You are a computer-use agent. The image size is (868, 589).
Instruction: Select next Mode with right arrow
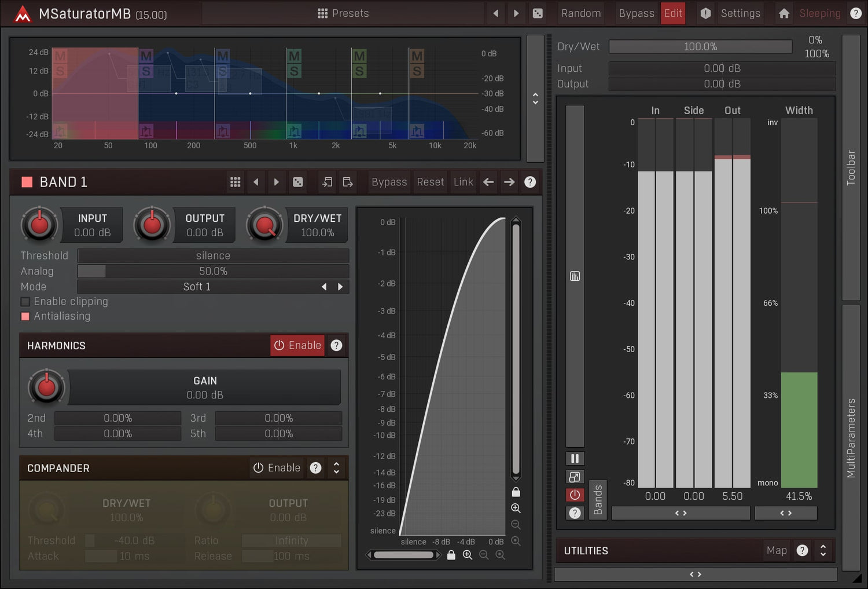point(340,287)
